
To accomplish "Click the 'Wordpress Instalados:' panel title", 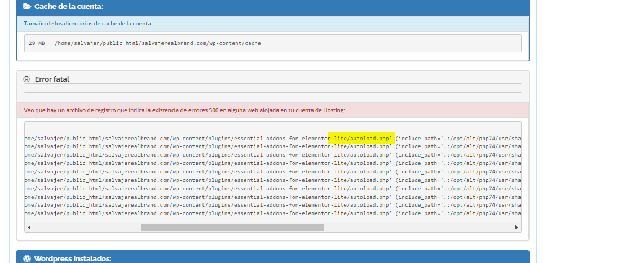I will (x=73, y=259).
